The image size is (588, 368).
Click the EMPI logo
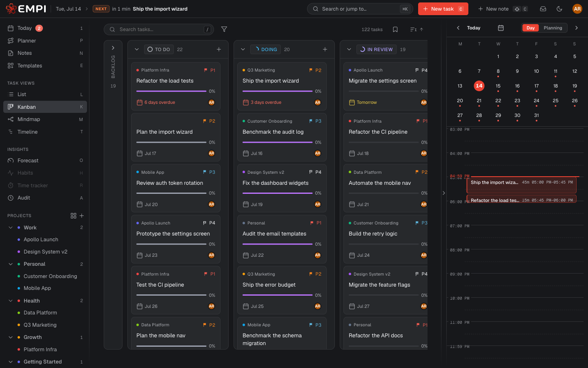tap(25, 9)
